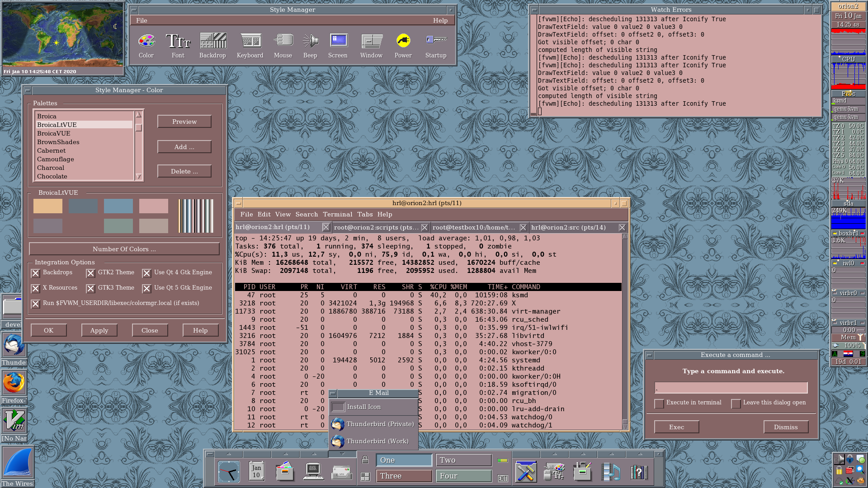This screenshot has height=488, width=868.
Task: Enable Execute in terminal checkbox
Action: click(659, 403)
